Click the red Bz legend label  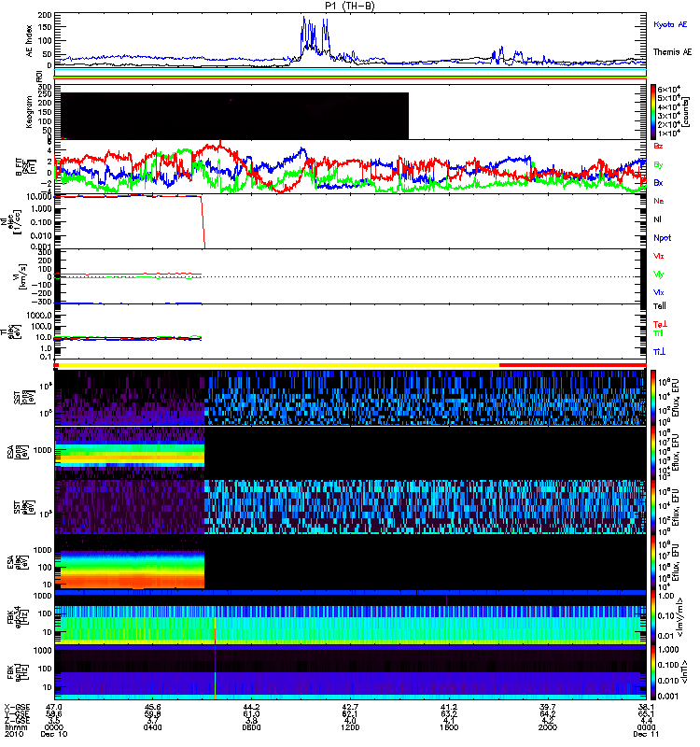(x=658, y=146)
